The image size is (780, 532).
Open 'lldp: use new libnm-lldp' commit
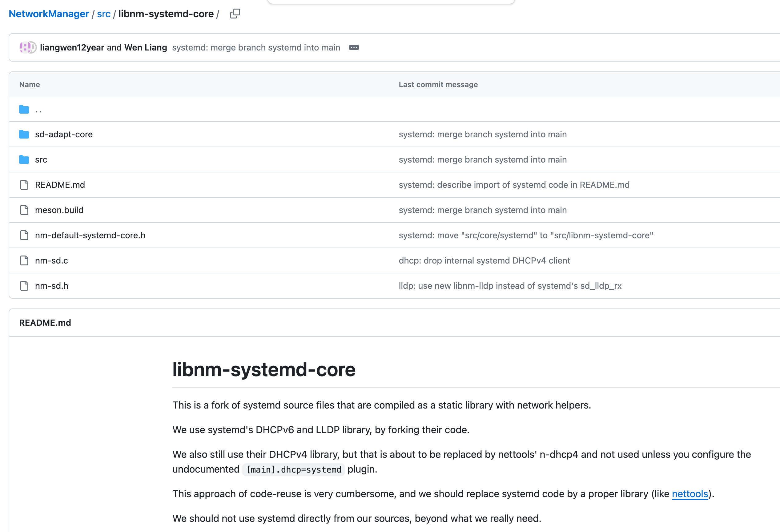[510, 286]
